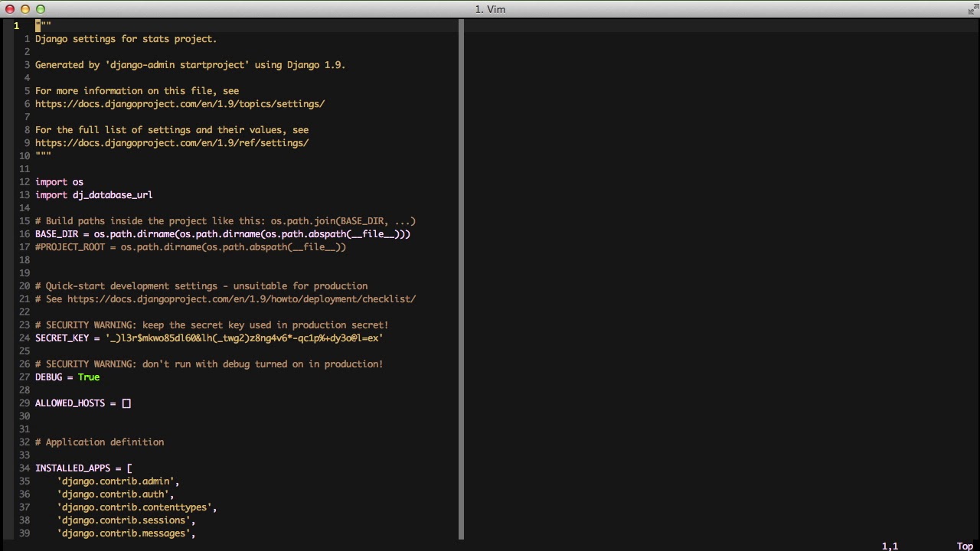The height and width of the screenshot is (551, 980).
Task: Click the deployment/checklist URL on line 21
Action: click(241, 299)
